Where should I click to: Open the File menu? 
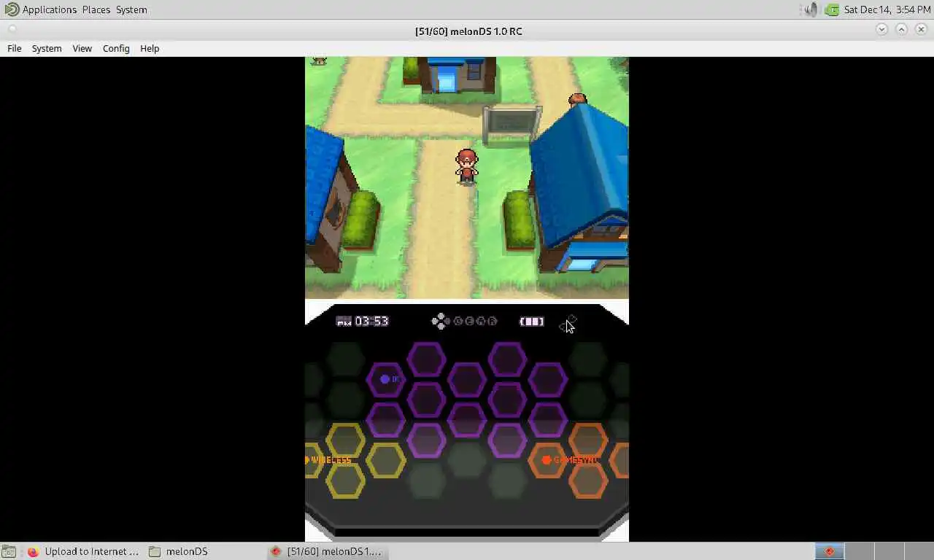point(15,48)
